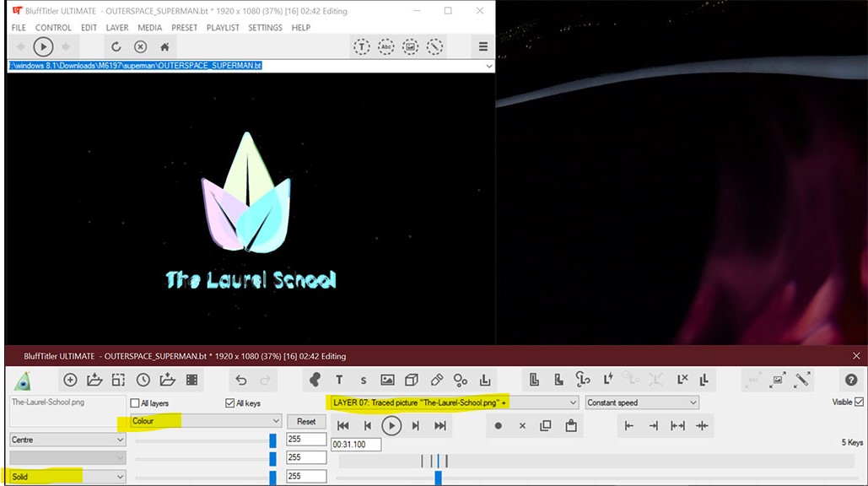Open the LAYER menu

pyautogui.click(x=116, y=28)
